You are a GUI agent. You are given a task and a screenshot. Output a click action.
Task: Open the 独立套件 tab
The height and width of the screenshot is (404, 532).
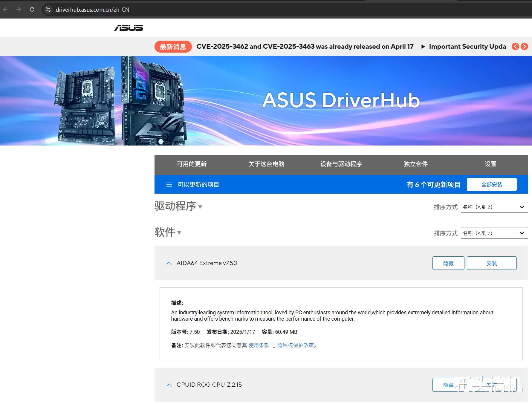(416, 164)
